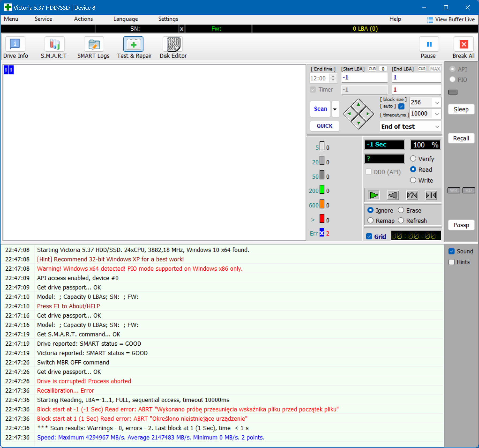
Task: Select the Write radio button
Action: 413,180
